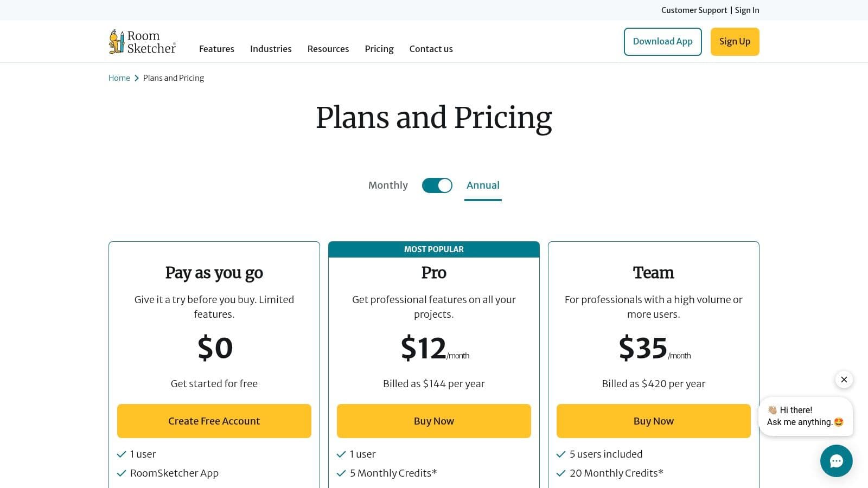Expand the Resources menu
The image size is (868, 488).
328,49
